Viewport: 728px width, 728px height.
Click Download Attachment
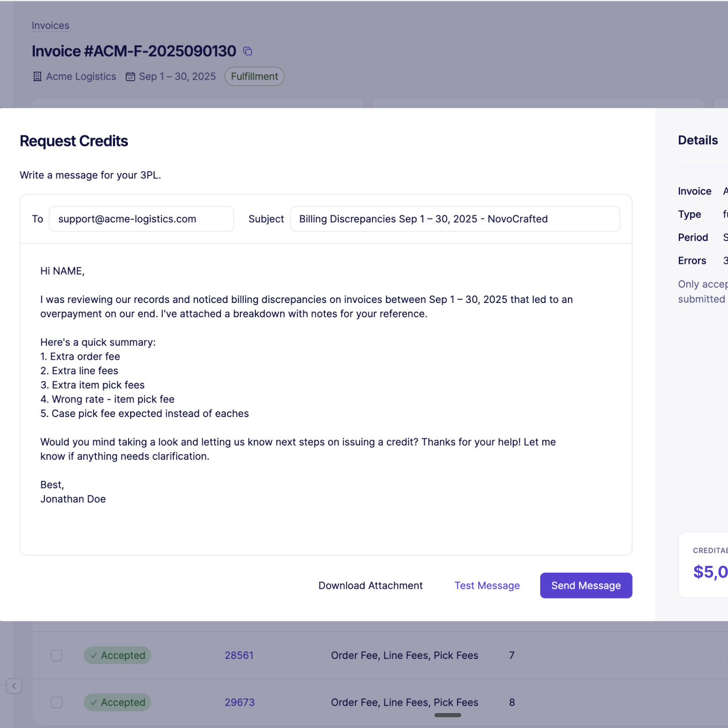click(x=370, y=585)
